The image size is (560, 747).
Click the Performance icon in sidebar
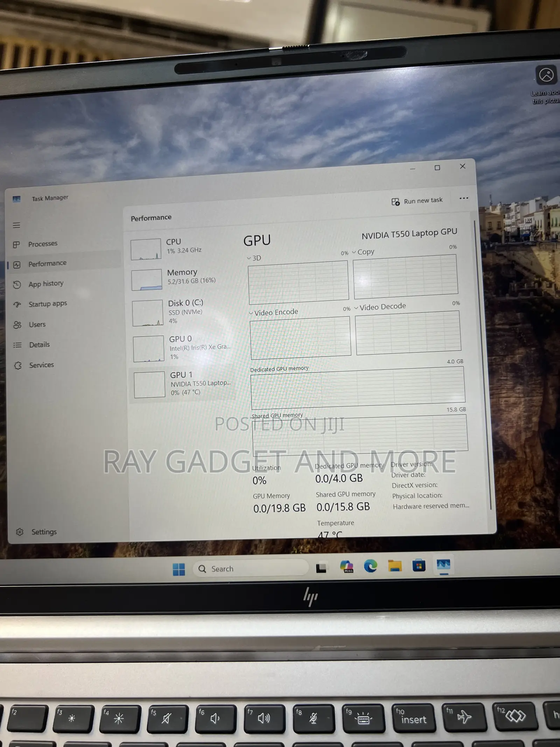tap(17, 265)
